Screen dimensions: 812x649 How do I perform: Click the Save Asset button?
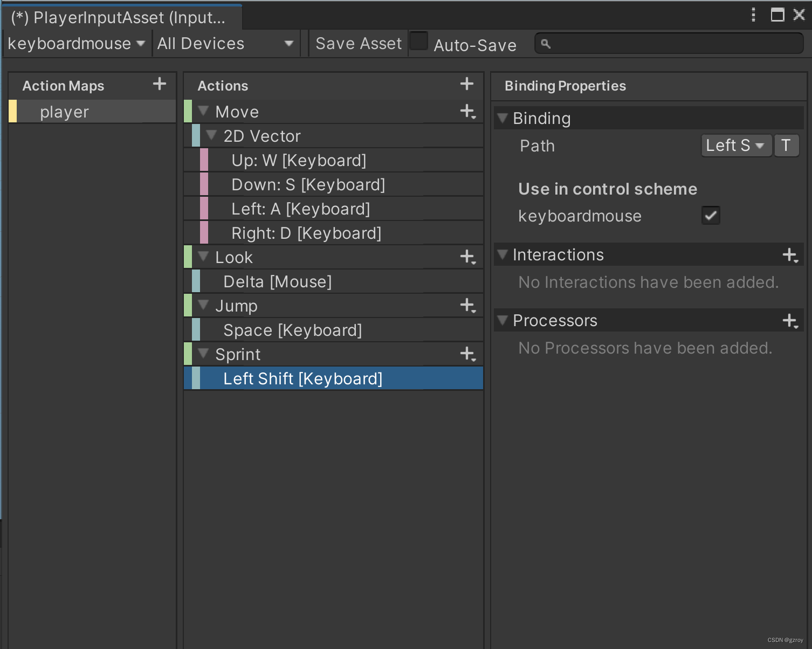(x=359, y=43)
